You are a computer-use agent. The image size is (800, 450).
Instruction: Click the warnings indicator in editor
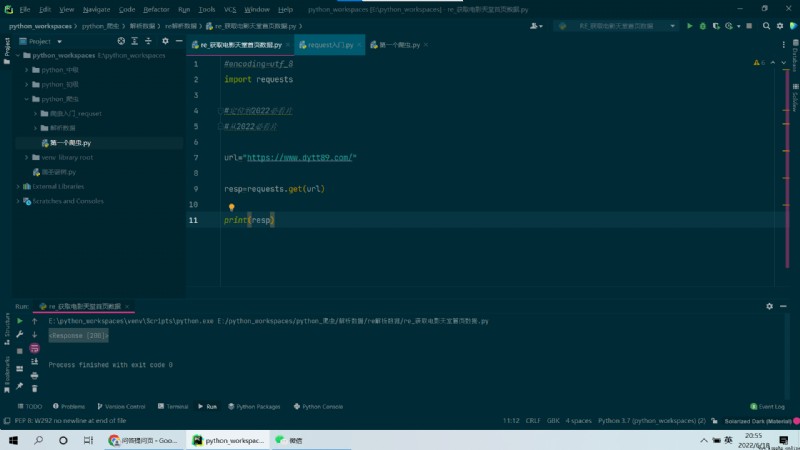click(x=759, y=62)
